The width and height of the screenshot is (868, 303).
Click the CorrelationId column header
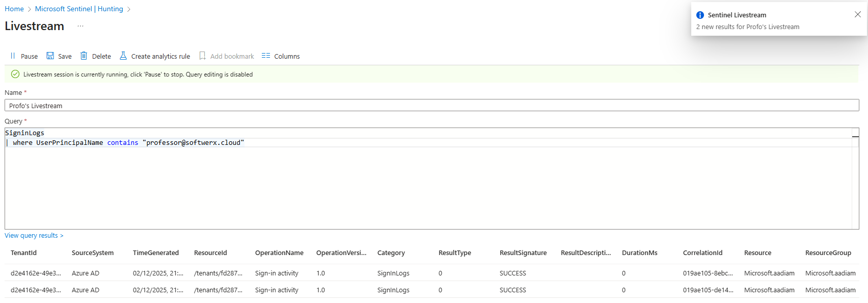pos(702,253)
